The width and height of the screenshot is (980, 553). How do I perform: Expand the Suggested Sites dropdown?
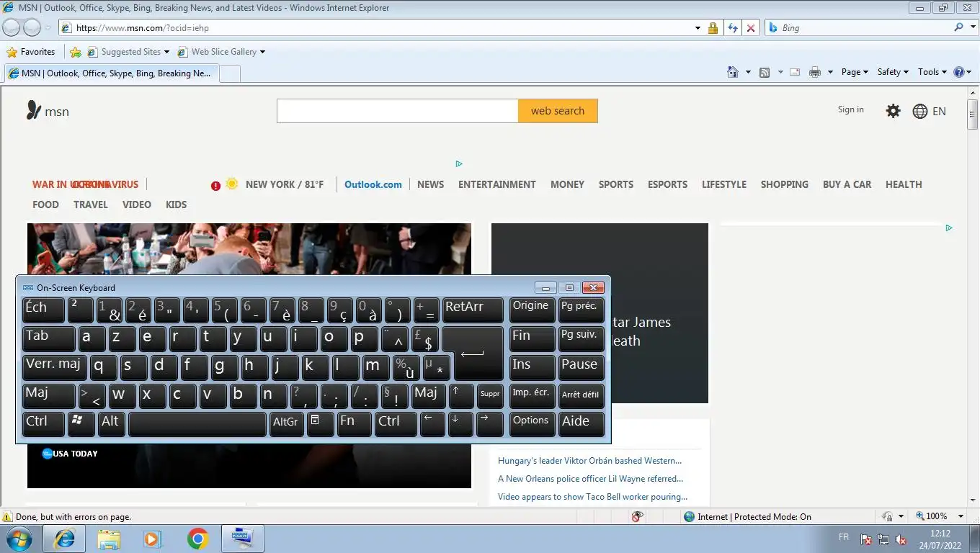tap(166, 52)
